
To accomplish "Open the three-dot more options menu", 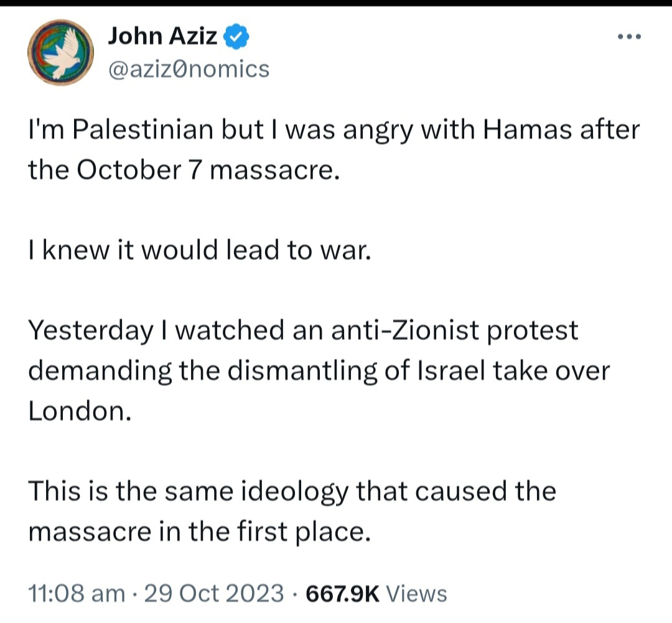I will tap(629, 37).
